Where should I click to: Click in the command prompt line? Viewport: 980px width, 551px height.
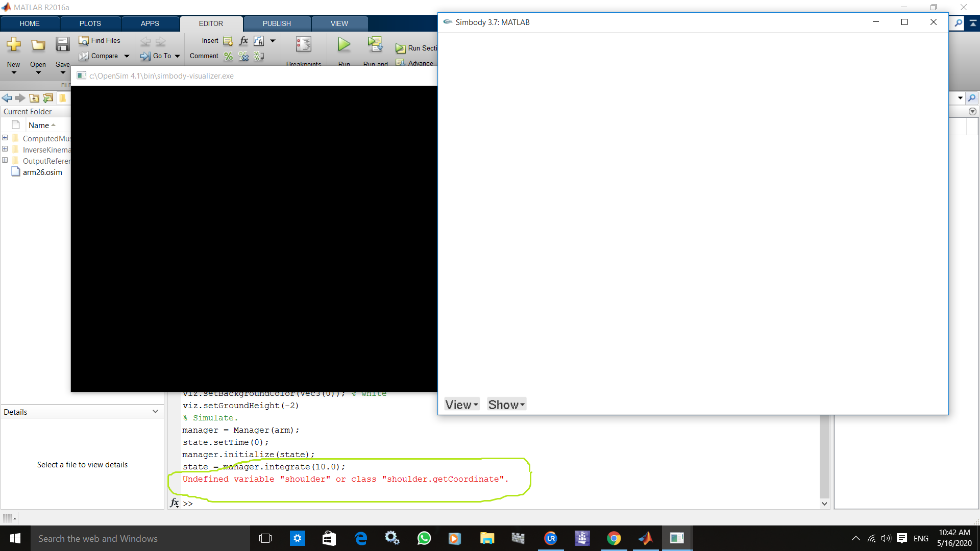click(x=500, y=504)
